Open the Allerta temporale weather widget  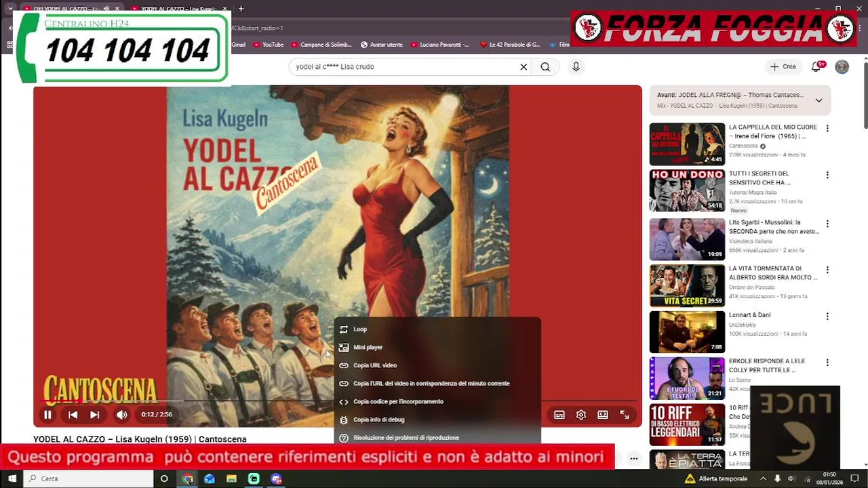[716, 479]
